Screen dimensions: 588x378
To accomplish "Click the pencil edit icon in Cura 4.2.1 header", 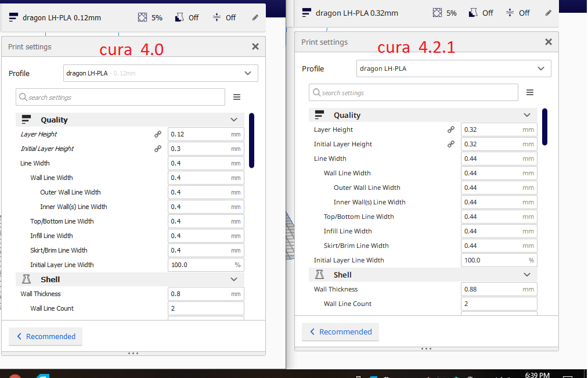I will (x=548, y=13).
